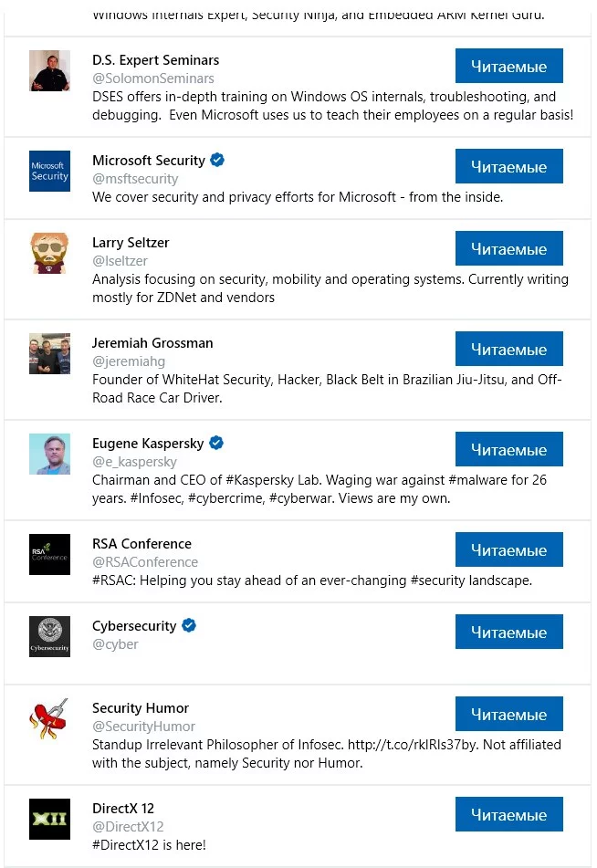Click the Security Humor devil avatar
Image resolution: width=597 pixels, height=868 pixels.
[x=49, y=718]
